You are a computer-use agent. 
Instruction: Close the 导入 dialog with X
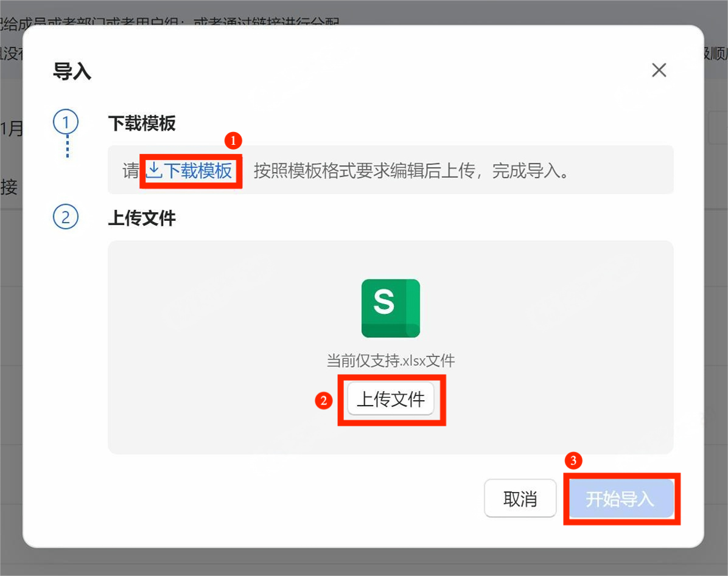[x=659, y=71]
